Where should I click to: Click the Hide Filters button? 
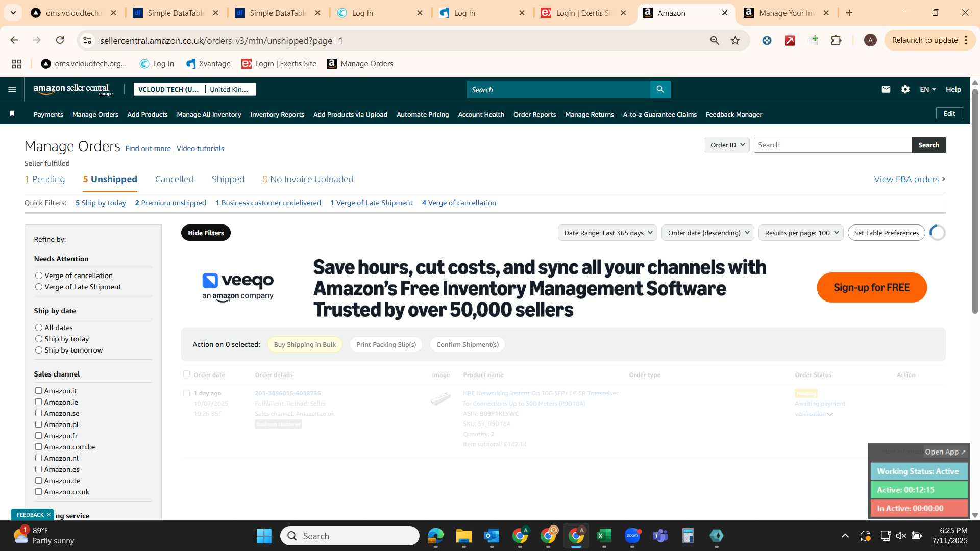click(206, 233)
